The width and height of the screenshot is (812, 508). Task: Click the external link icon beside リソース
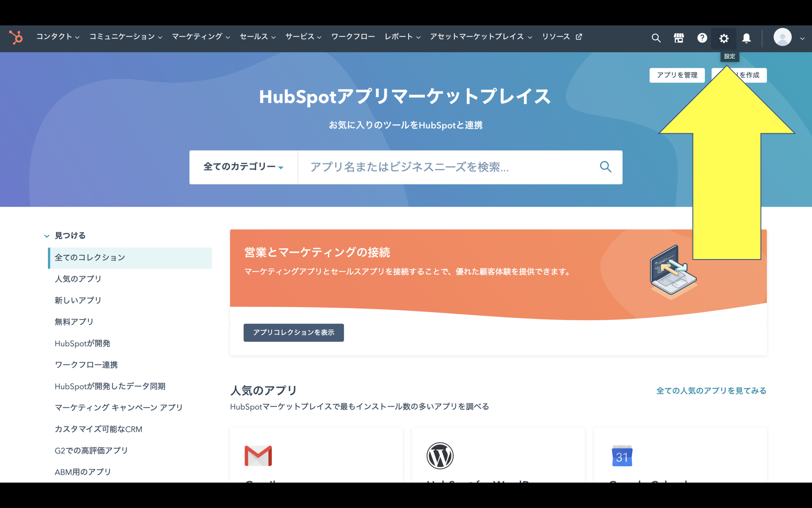579,37
